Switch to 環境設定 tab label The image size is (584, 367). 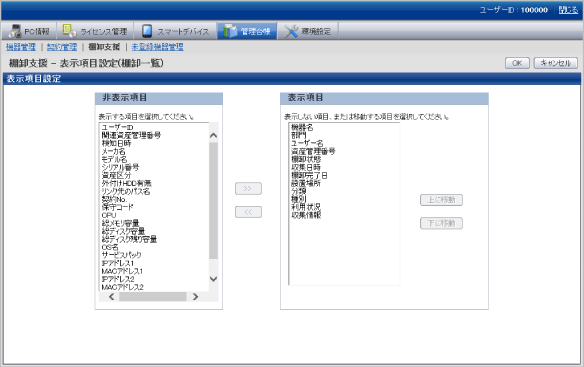tap(316, 32)
